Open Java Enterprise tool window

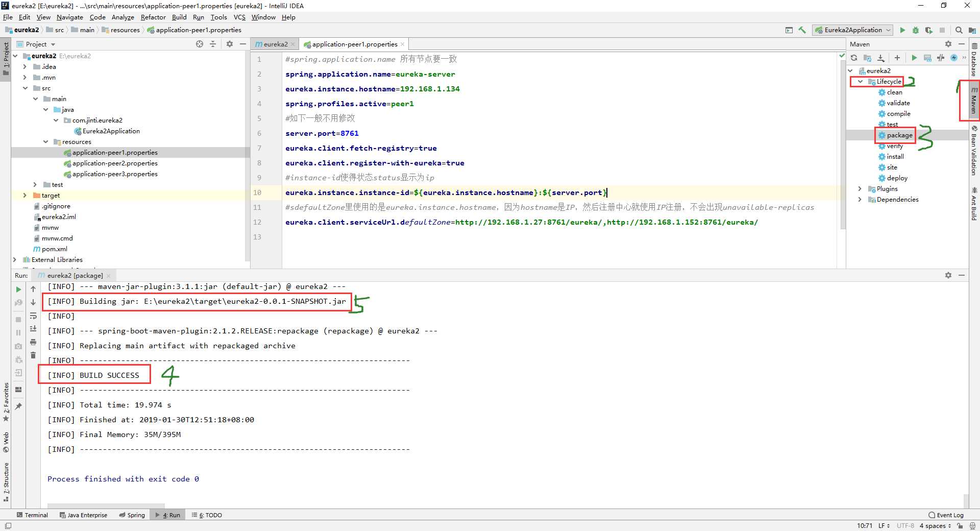(x=83, y=515)
